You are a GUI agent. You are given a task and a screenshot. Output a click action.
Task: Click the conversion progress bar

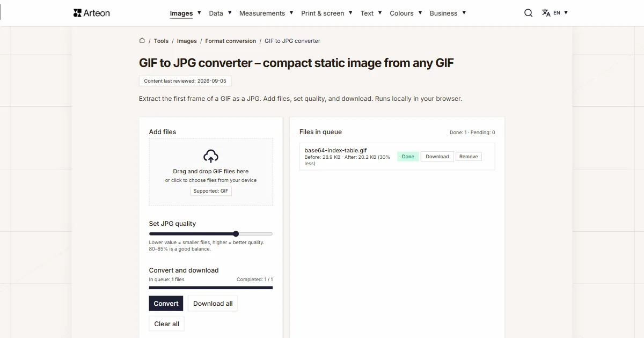(x=211, y=288)
